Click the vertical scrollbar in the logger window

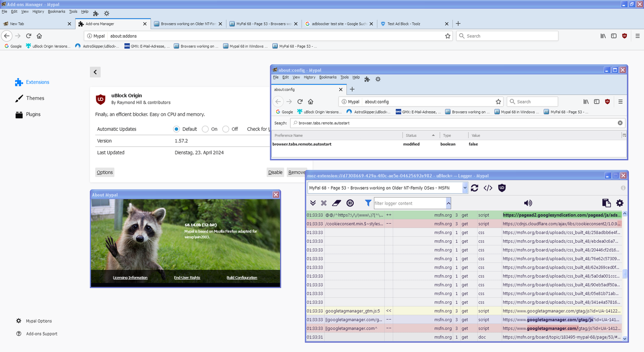625,274
